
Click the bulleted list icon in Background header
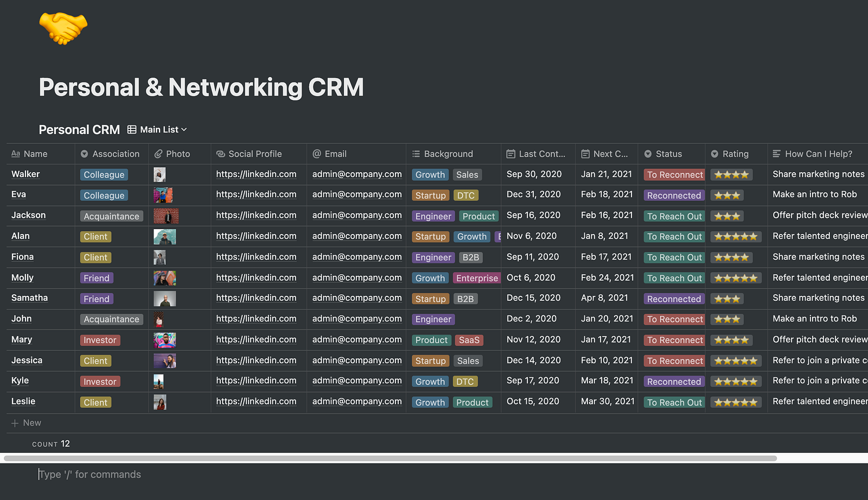tap(416, 154)
